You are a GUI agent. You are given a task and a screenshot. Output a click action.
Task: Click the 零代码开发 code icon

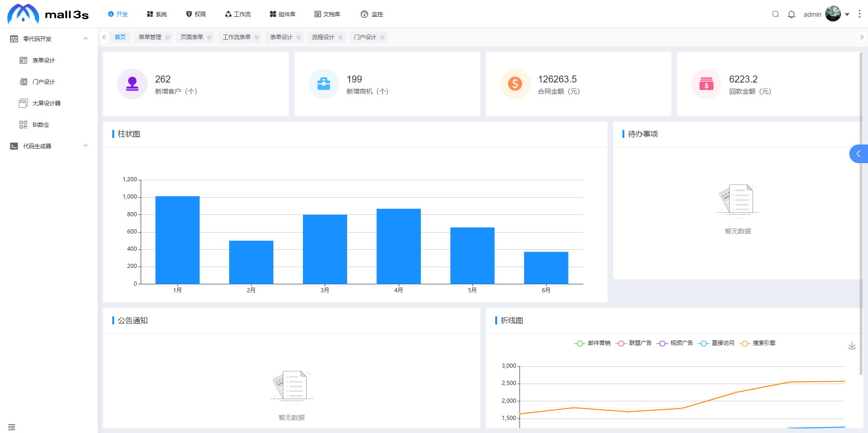(14, 39)
